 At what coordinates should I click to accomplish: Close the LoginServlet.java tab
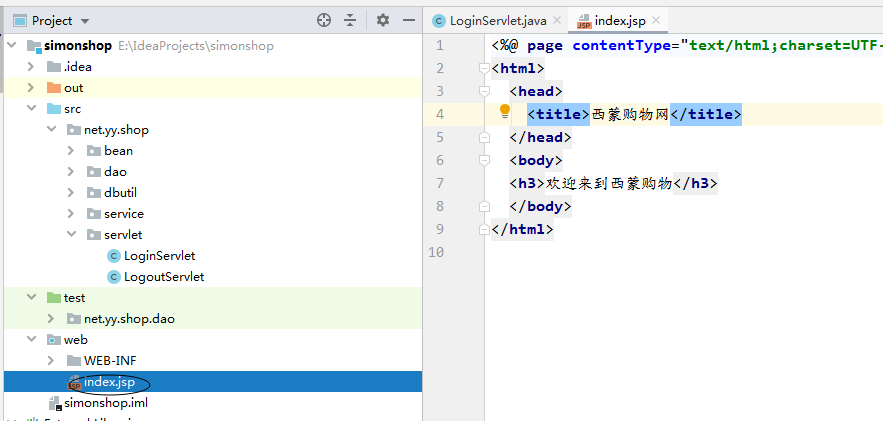point(557,20)
